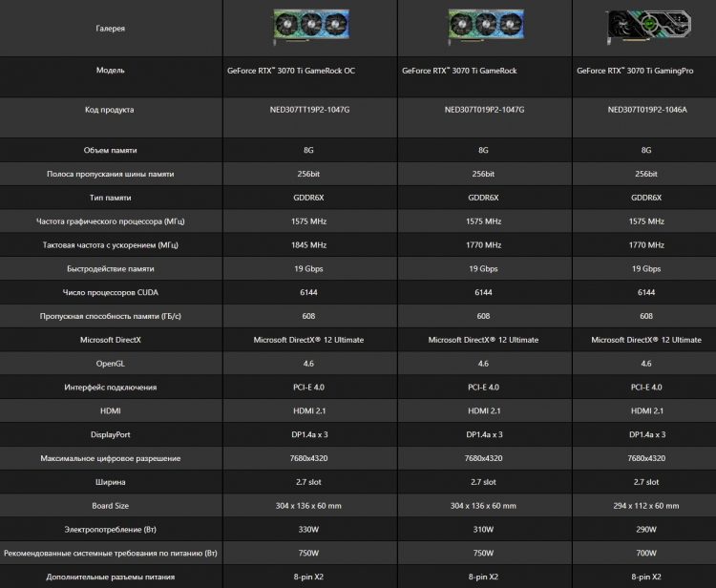The image size is (716, 588).
Task: Click the Число процессоров CUDA row label
Action: click(x=111, y=292)
